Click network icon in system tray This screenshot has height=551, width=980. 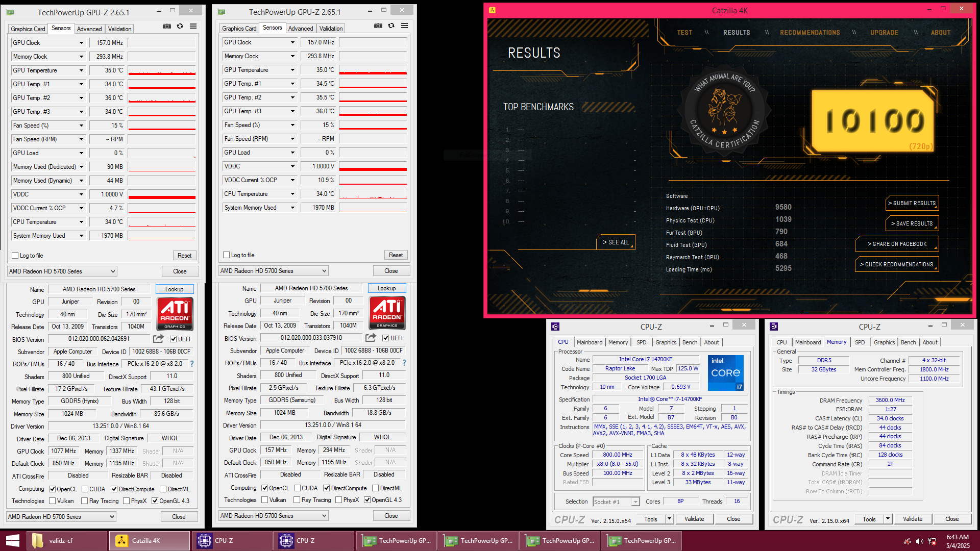(933, 541)
